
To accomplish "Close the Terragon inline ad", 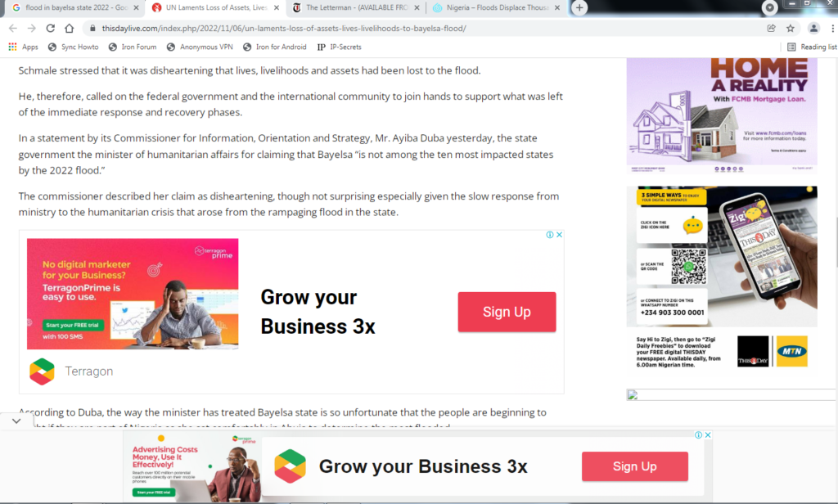I will 559,235.
